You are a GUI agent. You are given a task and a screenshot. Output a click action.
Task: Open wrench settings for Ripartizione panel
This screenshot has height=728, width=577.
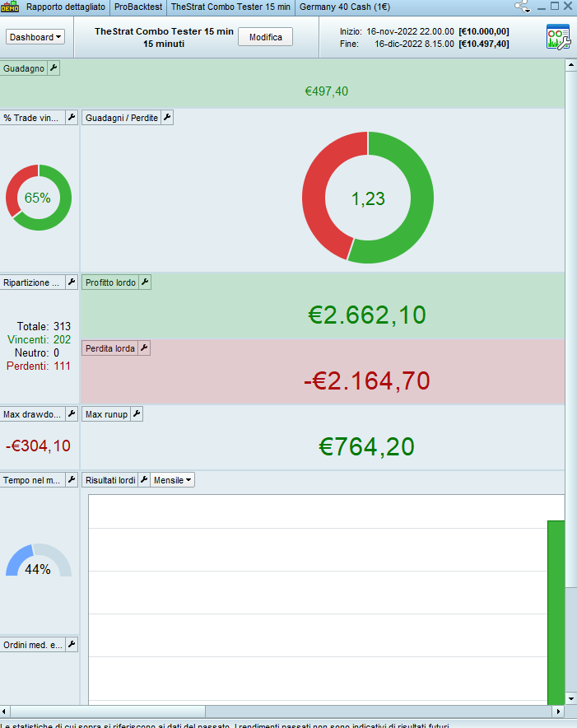(72, 282)
